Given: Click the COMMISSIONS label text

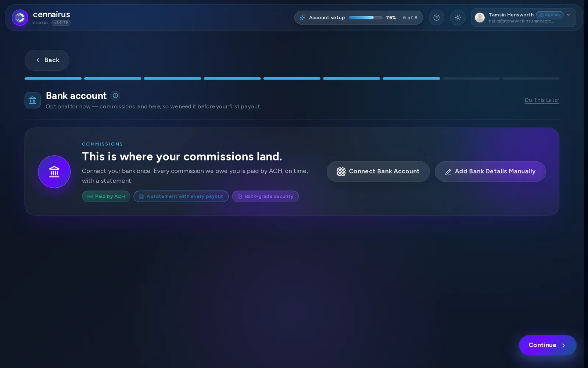Looking at the screenshot, I should pyautogui.click(x=102, y=144).
